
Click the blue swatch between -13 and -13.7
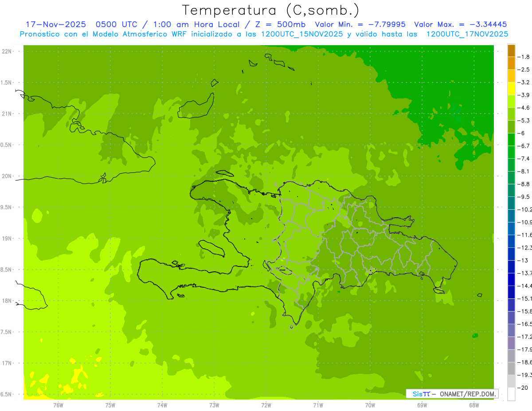click(x=511, y=266)
